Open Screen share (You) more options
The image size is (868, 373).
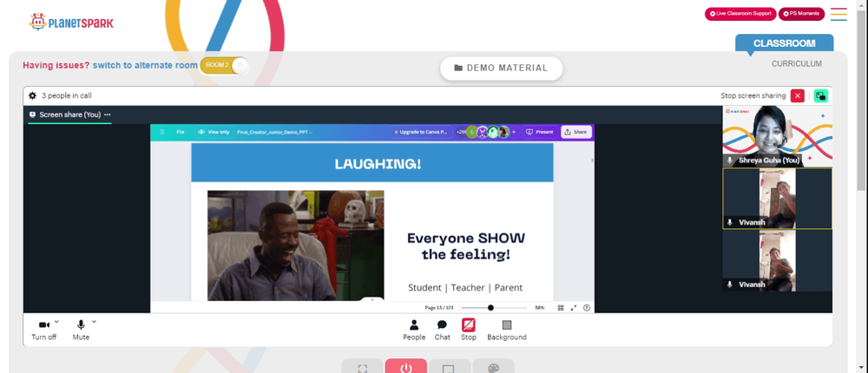coord(108,115)
